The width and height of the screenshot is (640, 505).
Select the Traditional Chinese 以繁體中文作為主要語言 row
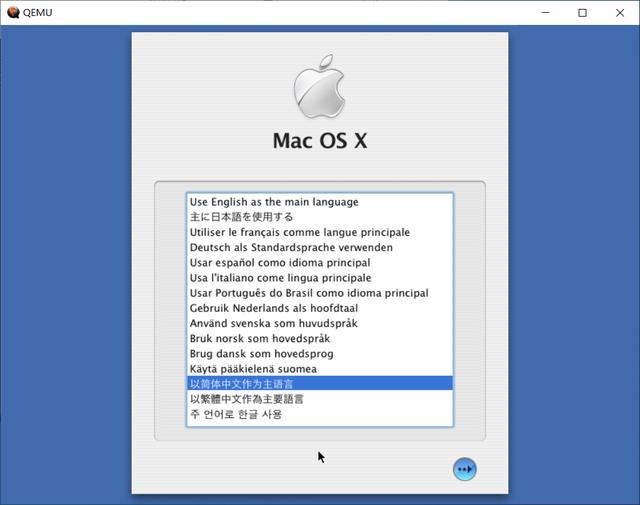(320, 399)
